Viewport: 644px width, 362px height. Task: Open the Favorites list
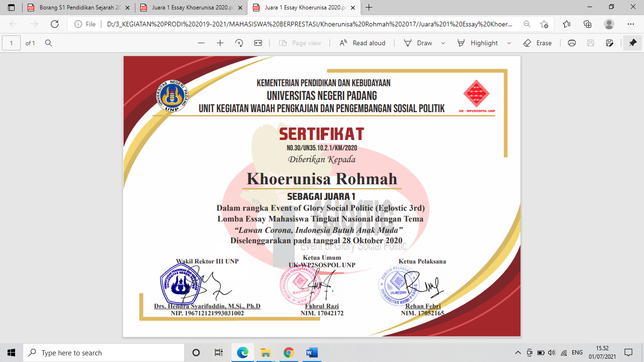pyautogui.click(x=567, y=24)
